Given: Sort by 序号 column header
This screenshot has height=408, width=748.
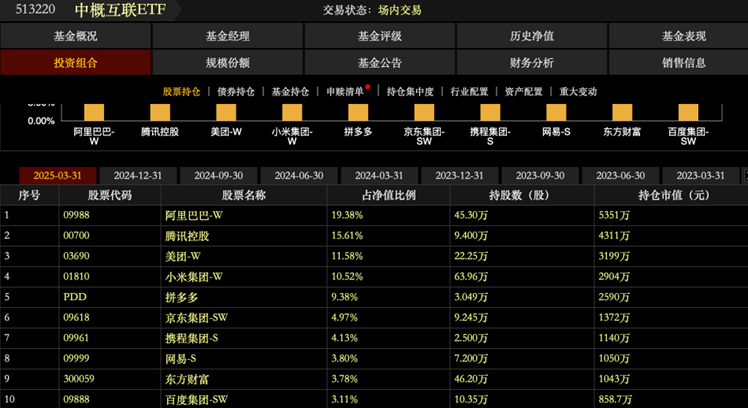Looking at the screenshot, I should [x=29, y=195].
